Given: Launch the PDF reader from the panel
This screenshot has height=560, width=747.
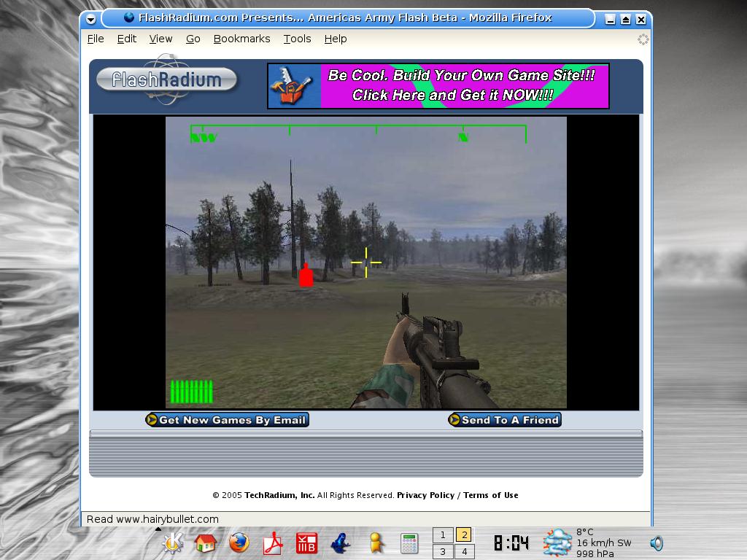Looking at the screenshot, I should point(273,542).
